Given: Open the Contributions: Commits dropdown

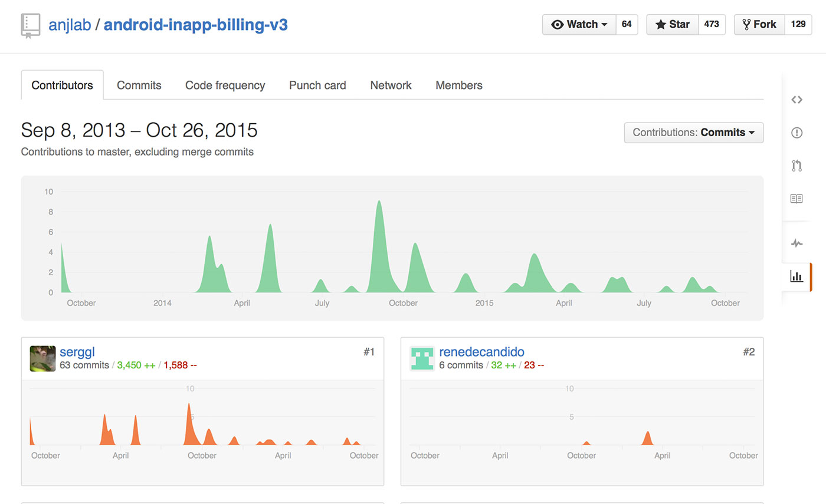Looking at the screenshot, I should tap(693, 133).
